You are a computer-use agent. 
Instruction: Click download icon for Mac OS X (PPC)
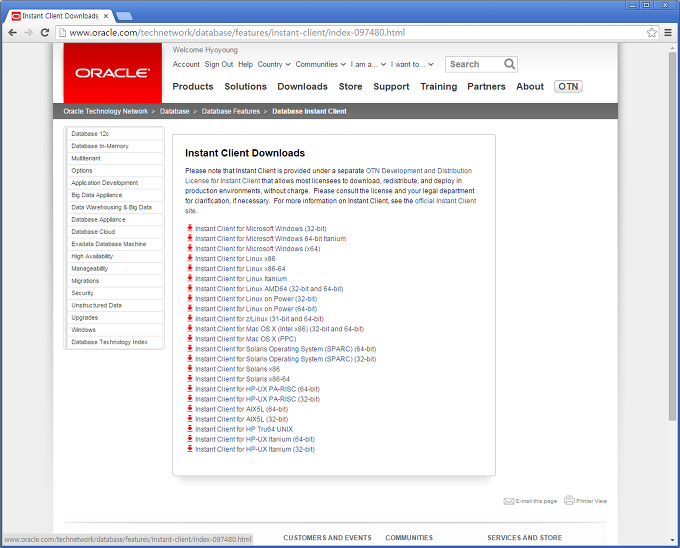point(190,338)
